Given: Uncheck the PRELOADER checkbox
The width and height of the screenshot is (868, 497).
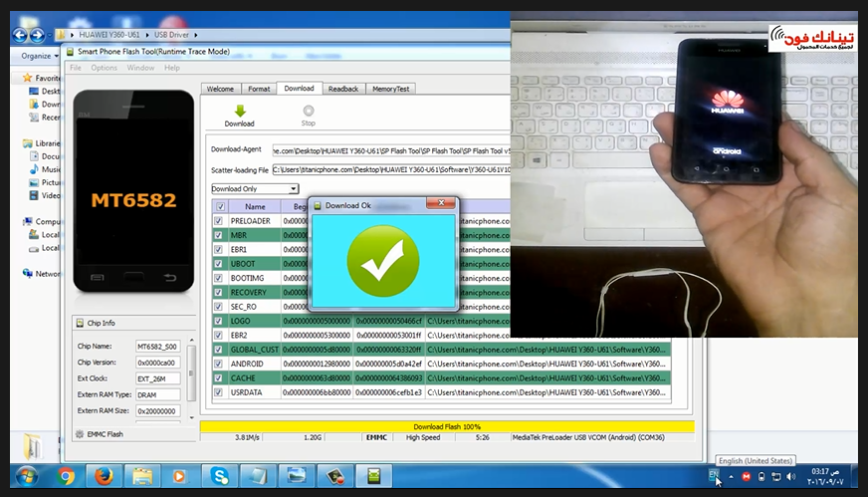Looking at the screenshot, I should pyautogui.click(x=219, y=220).
